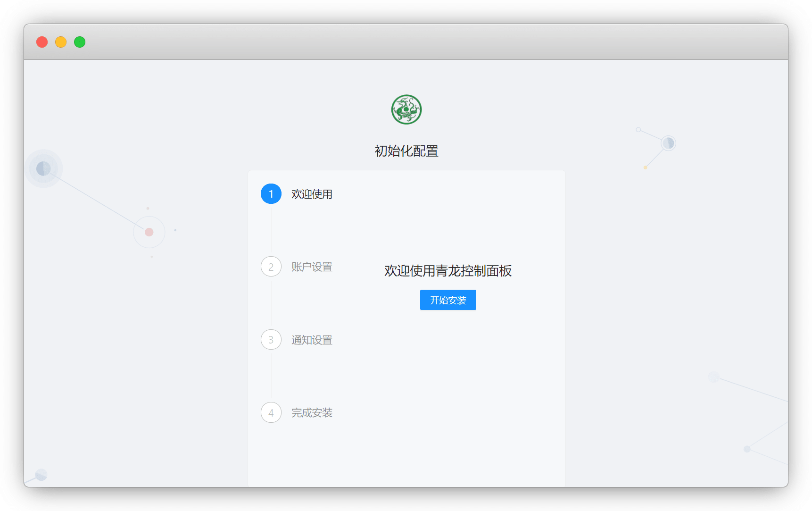Open the 完成安装 step label

point(312,413)
